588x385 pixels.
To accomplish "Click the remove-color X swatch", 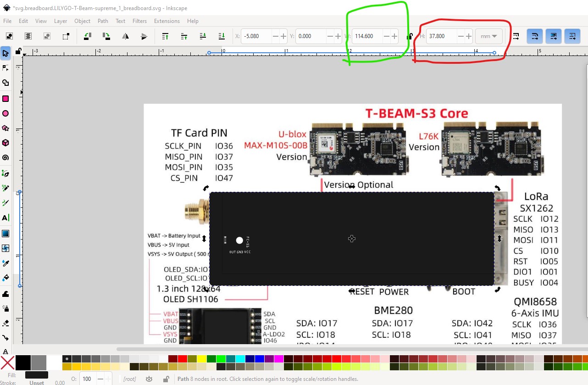I will point(7,363).
